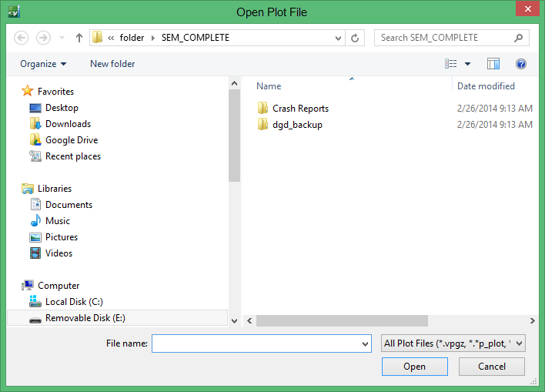Sort by the Date modified column header
545x392 pixels.
(486, 86)
